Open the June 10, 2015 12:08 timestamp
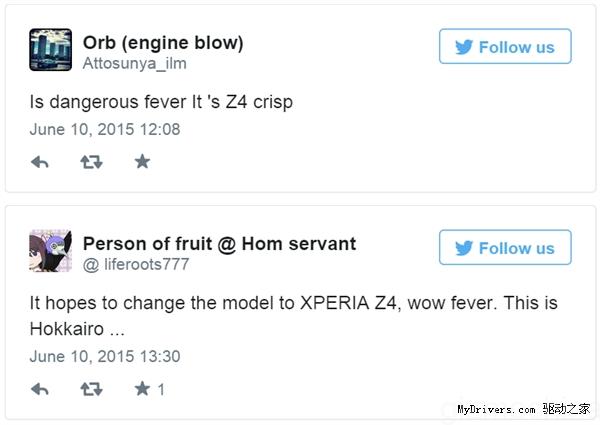The width and height of the screenshot is (600, 425). coord(104,129)
